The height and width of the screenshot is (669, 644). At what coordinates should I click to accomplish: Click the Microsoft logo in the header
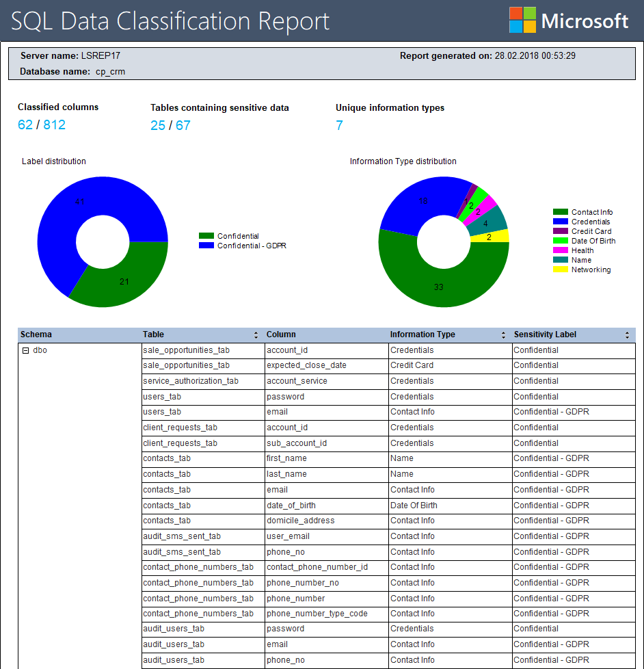568,21
